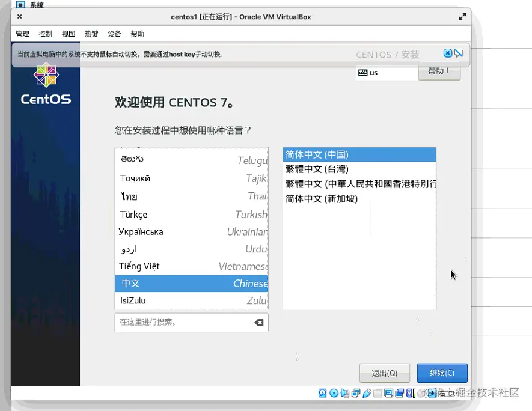Click the video capture recording icon in status bar
The height and width of the screenshot is (411, 532).
tap(400, 393)
